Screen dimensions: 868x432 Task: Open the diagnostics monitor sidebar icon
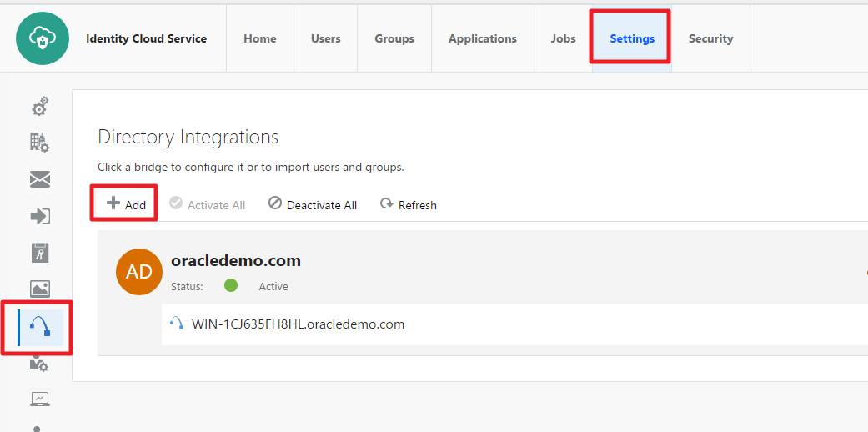[x=40, y=399]
